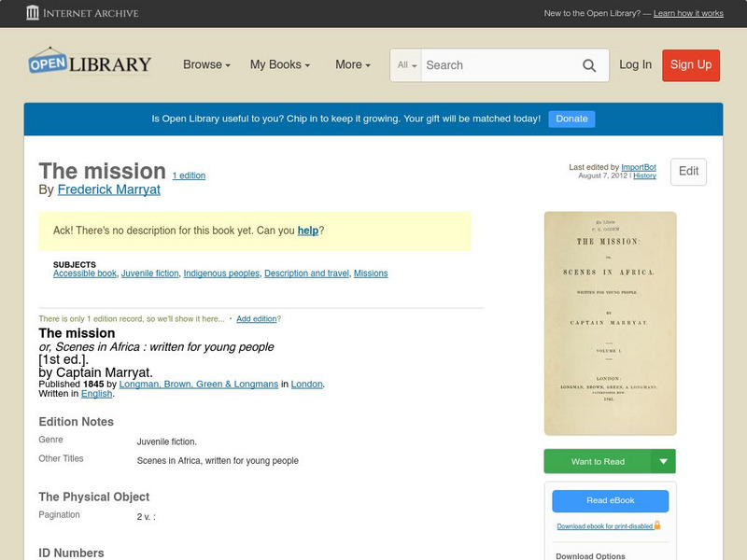Open the Internet Archive home via building icon
747x560 pixels.
click(32, 13)
